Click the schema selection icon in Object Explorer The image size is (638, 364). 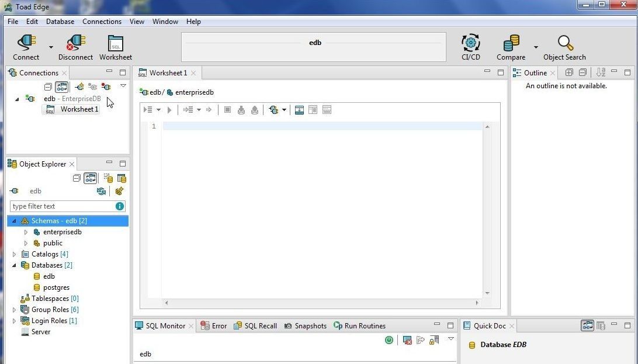pos(108,178)
